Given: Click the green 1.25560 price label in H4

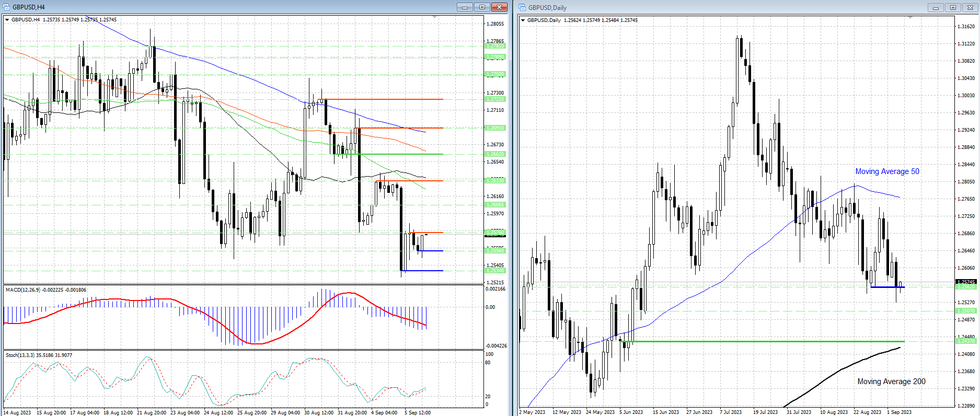Looking at the screenshot, I should click(495, 251).
